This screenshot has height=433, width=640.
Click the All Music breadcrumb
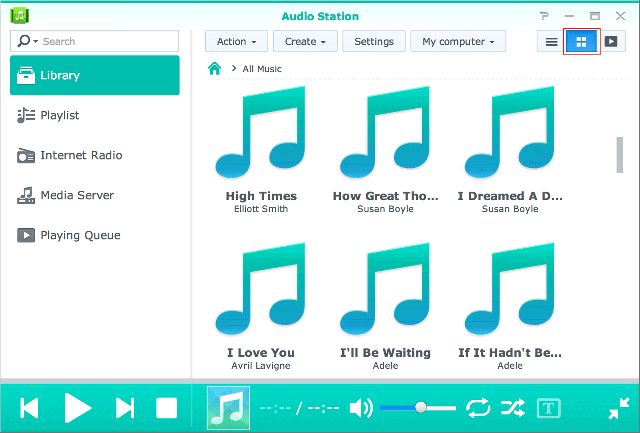click(x=262, y=69)
